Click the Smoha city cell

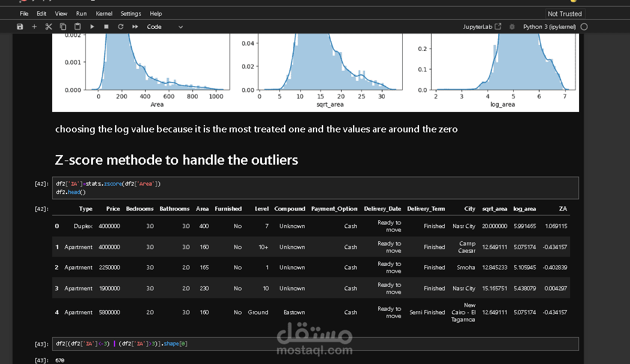click(466, 268)
